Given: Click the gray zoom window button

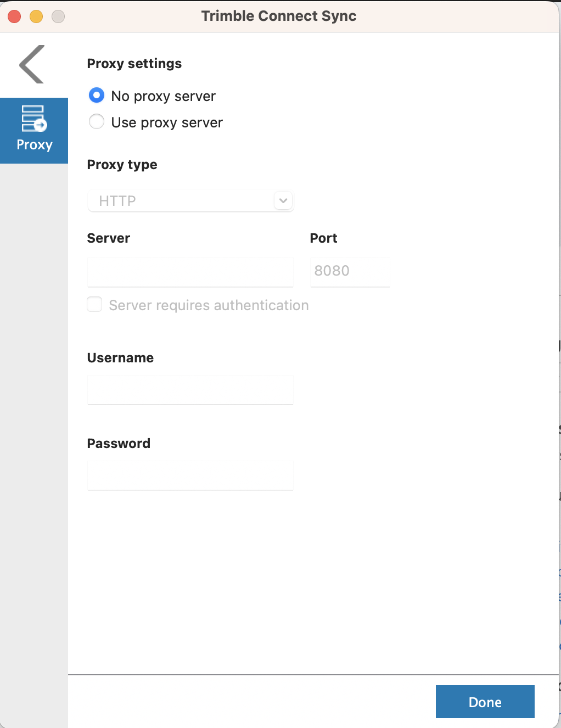Looking at the screenshot, I should 58,16.
